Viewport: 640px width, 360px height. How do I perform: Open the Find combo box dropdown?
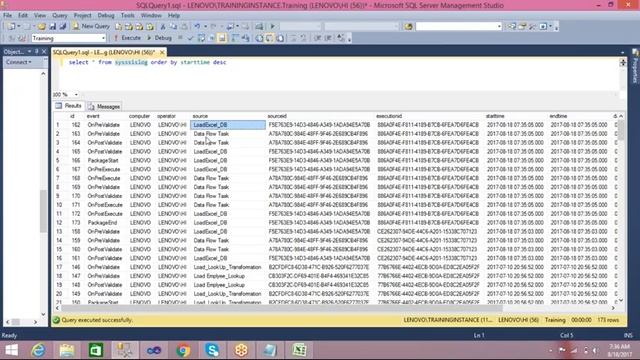point(499,27)
